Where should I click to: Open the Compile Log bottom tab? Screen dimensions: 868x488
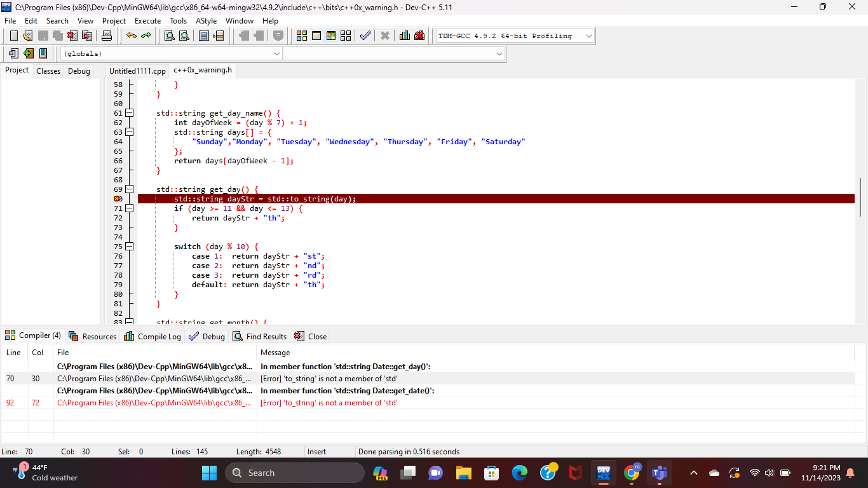pos(153,336)
